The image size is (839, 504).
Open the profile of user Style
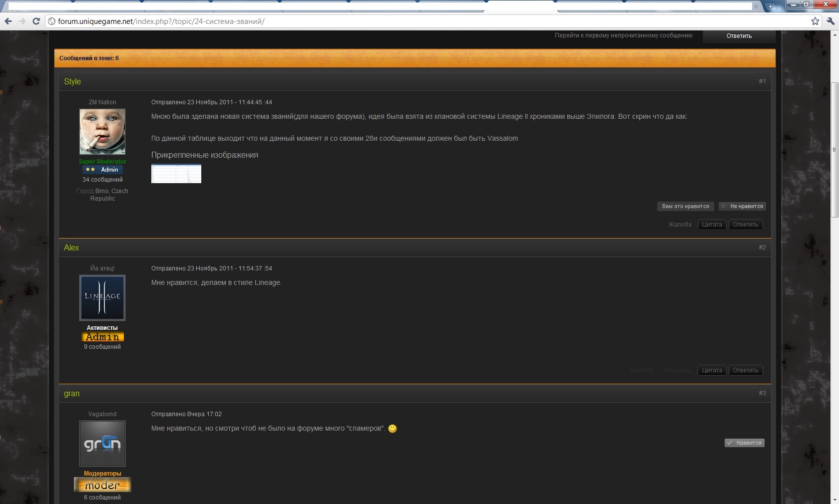(x=72, y=81)
